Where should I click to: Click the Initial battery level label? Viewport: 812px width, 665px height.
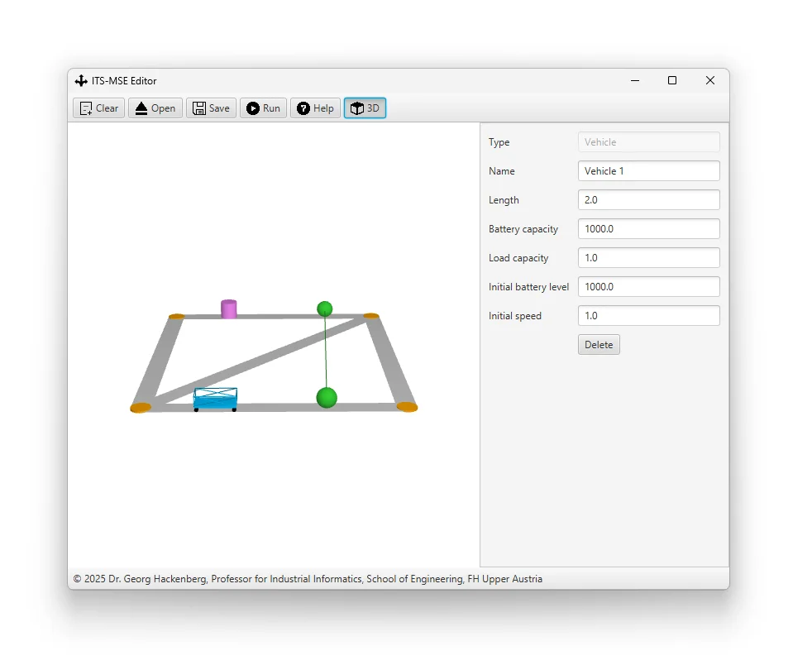tap(528, 287)
